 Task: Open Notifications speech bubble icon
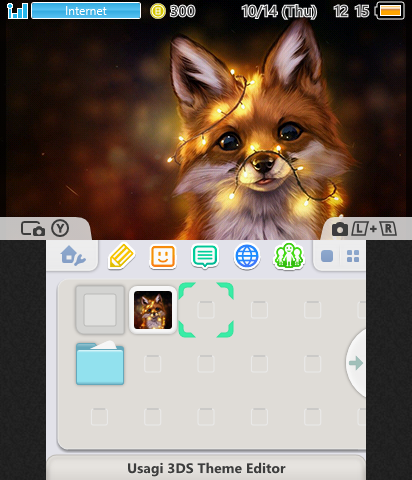pos(205,256)
